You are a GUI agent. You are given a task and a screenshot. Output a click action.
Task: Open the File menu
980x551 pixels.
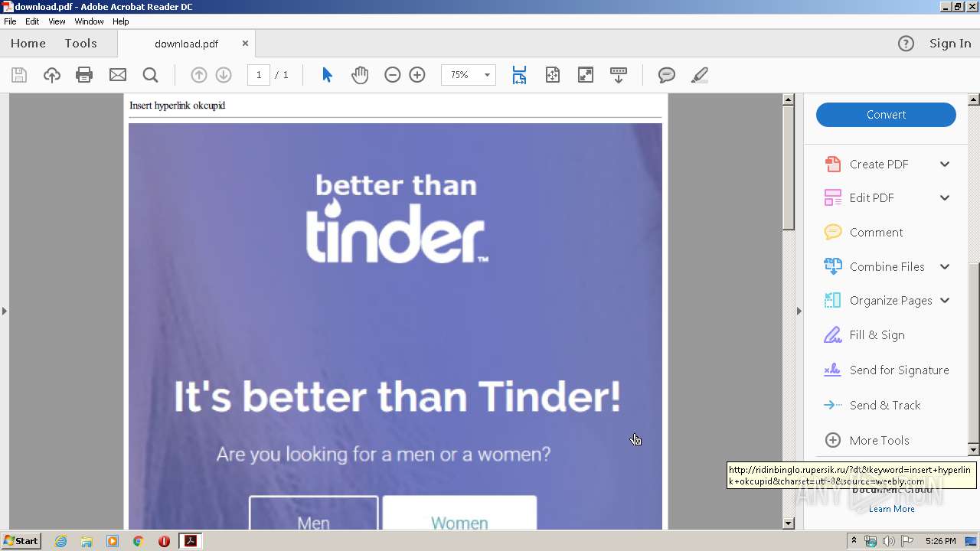[10, 21]
